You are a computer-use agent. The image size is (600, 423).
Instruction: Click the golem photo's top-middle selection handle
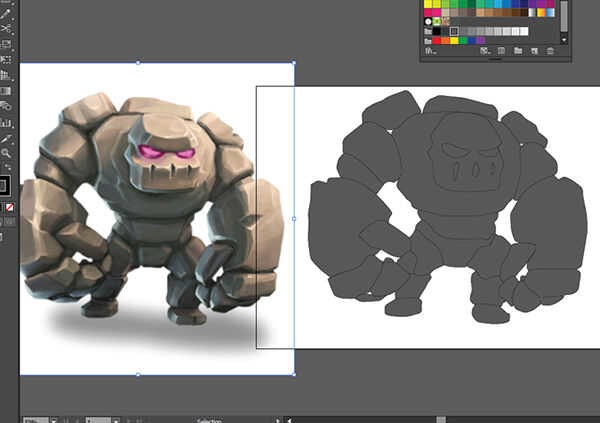(x=138, y=62)
